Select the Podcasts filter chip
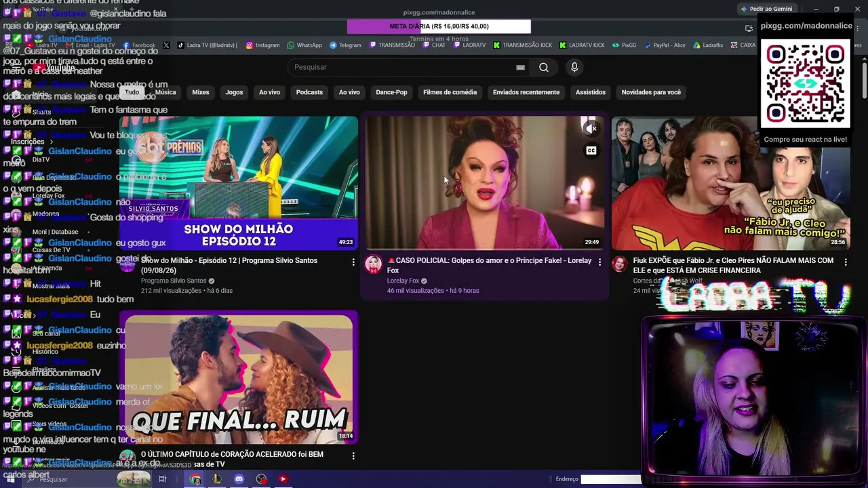Viewport: 868px width, 488px height. click(309, 92)
